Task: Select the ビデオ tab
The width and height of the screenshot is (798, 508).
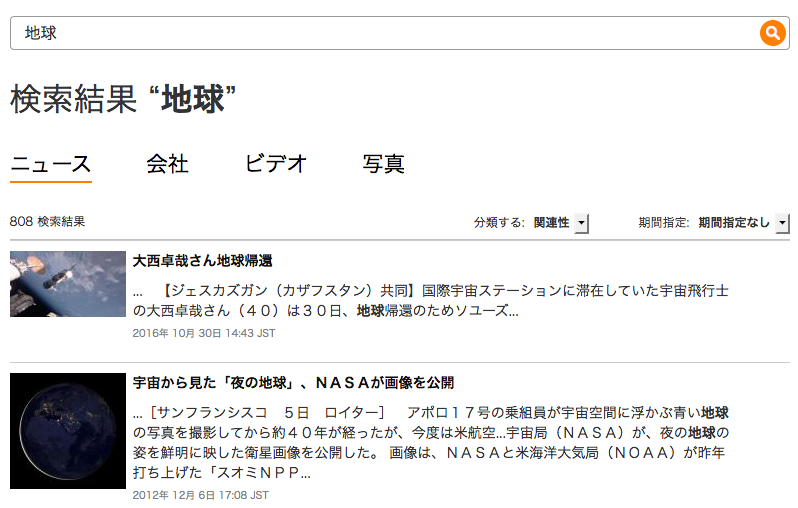Action: (x=275, y=164)
